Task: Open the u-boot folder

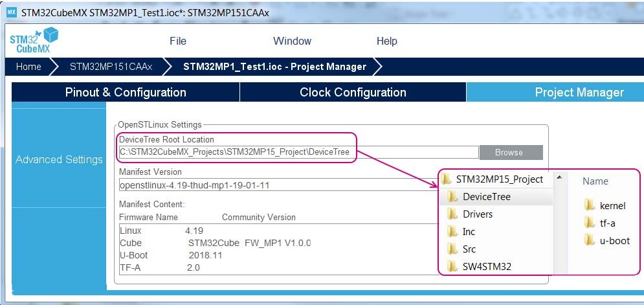Action: point(615,241)
